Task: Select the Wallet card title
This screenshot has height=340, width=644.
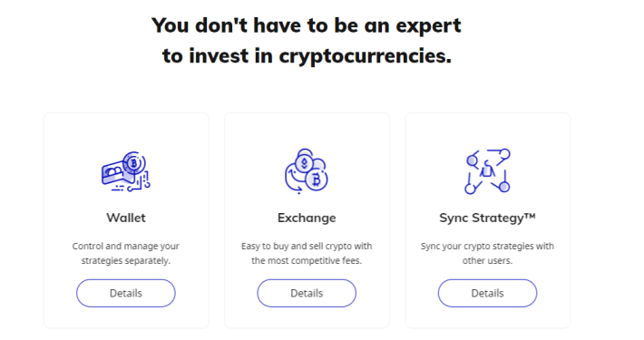Action: click(x=126, y=218)
